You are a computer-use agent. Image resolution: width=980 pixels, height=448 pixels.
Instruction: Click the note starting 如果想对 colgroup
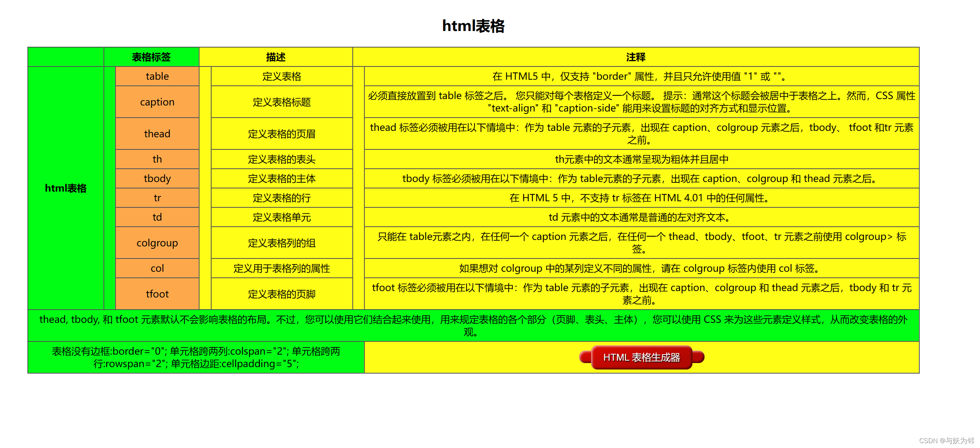642,268
